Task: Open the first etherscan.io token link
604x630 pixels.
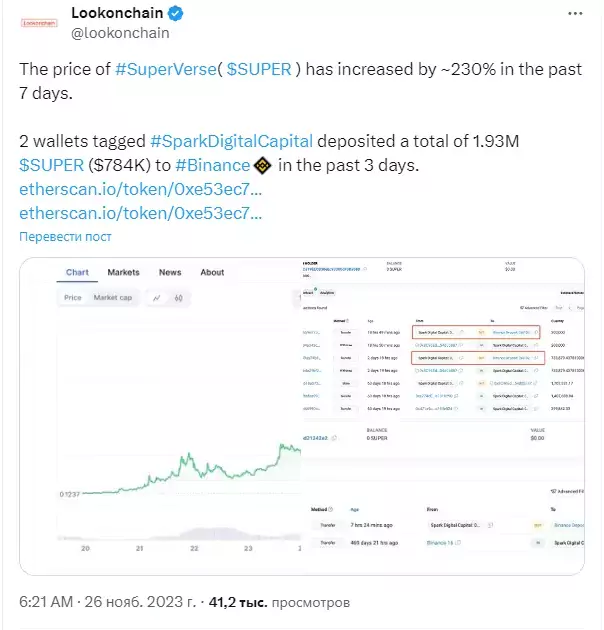Action: tap(141, 189)
